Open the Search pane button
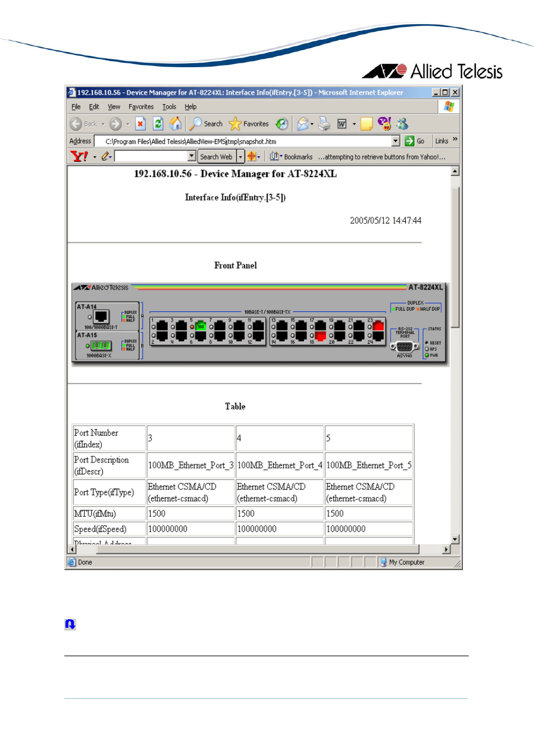Image resolution: width=534 pixels, height=756 pixels. (206, 124)
